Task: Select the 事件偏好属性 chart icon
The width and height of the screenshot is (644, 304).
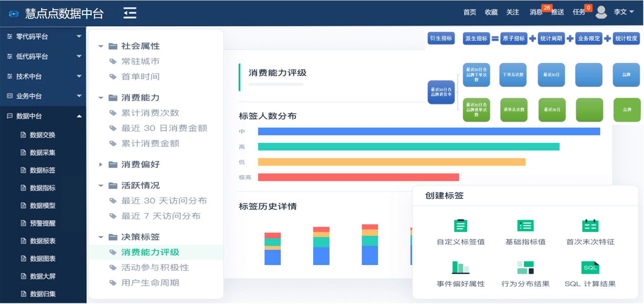Action: coord(460,267)
